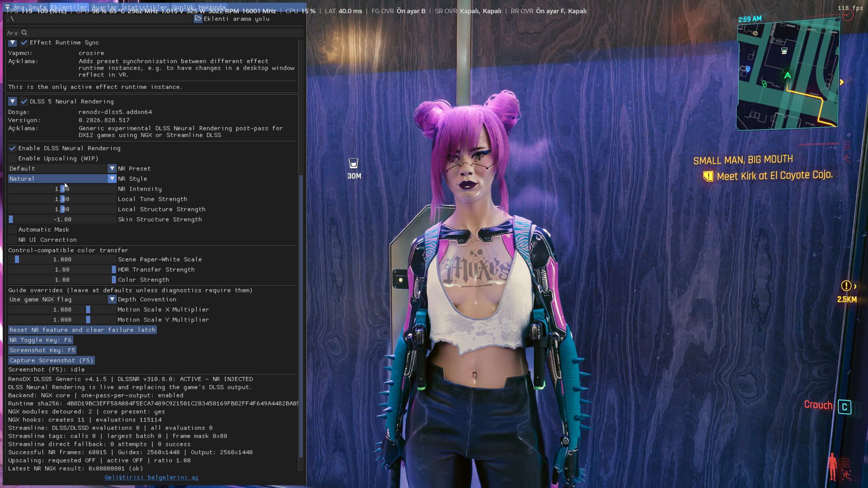
Task: Click the NR Intensity slider
Action: [x=62, y=189]
